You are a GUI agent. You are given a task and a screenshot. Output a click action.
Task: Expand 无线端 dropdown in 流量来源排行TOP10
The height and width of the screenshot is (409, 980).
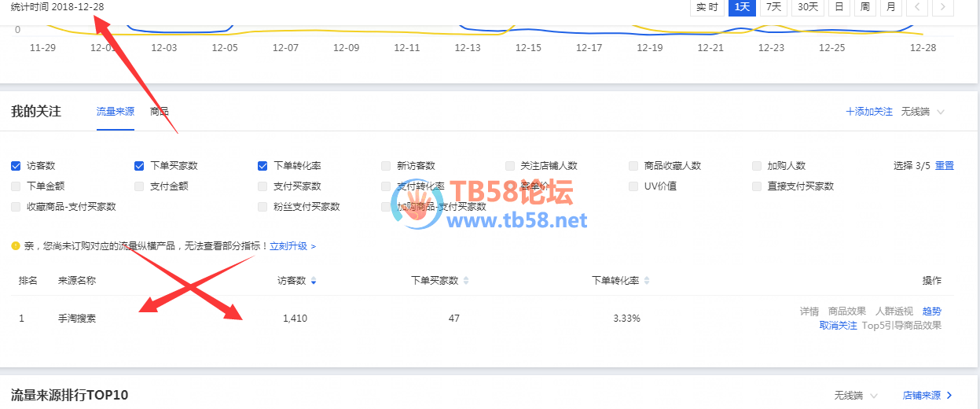pyautogui.click(x=856, y=395)
